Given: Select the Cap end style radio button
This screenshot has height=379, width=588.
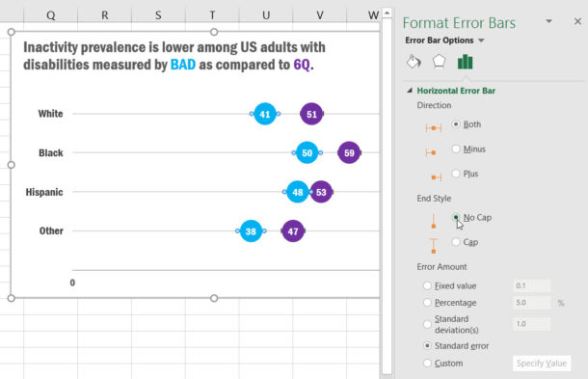Looking at the screenshot, I should pyautogui.click(x=456, y=242).
